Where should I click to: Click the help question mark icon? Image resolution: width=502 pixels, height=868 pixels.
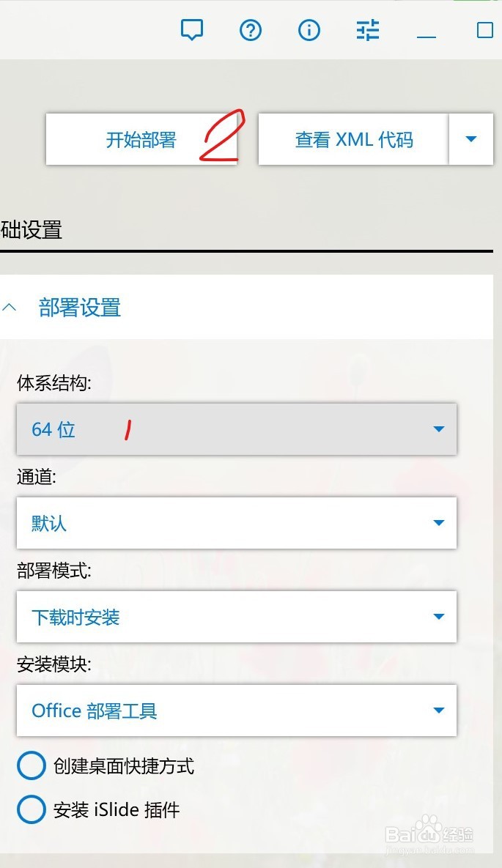(250, 30)
